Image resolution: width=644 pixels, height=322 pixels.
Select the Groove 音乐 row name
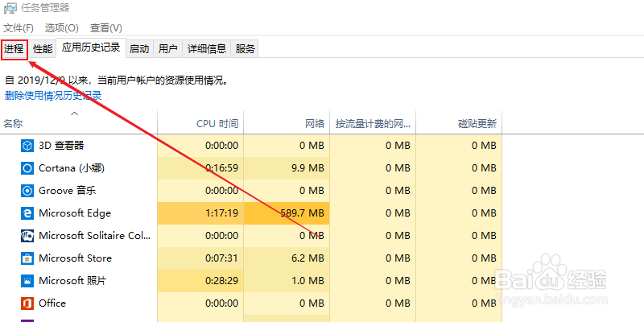click(68, 191)
